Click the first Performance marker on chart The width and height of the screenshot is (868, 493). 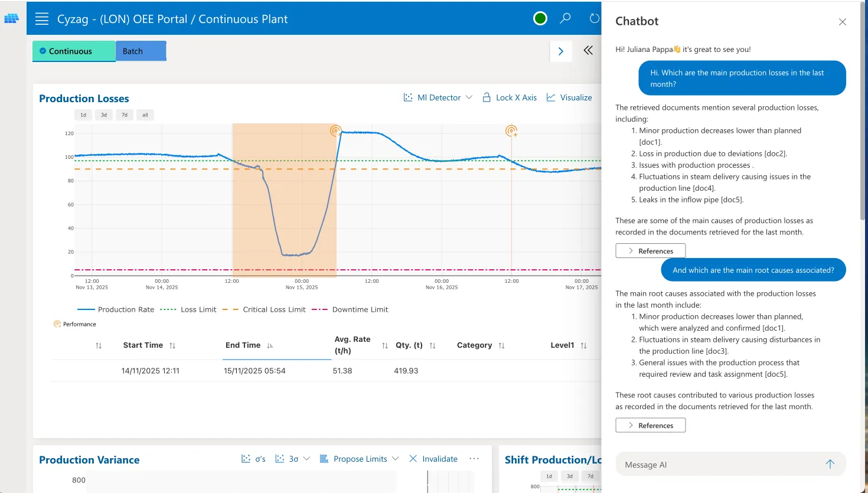pyautogui.click(x=335, y=130)
